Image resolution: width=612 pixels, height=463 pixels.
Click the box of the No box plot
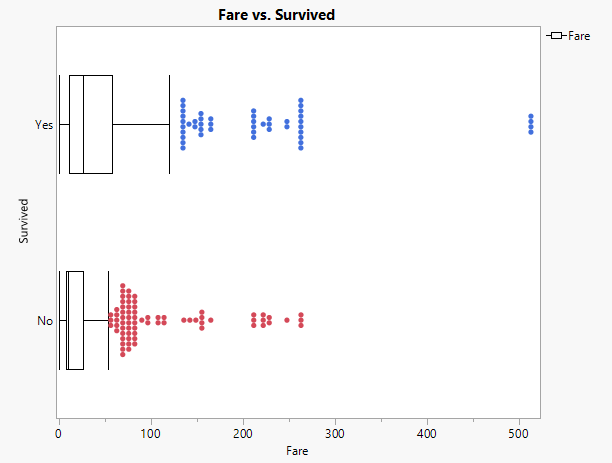(75, 321)
